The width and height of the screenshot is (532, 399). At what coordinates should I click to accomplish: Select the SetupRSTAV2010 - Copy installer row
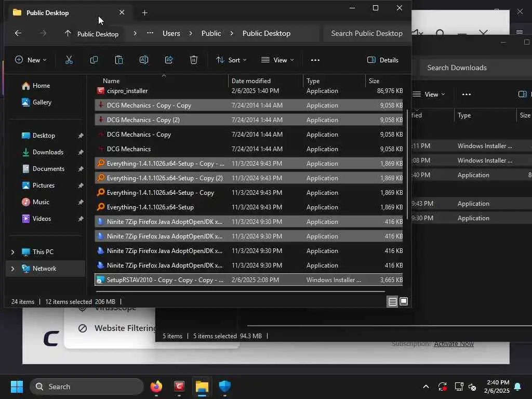(249, 280)
